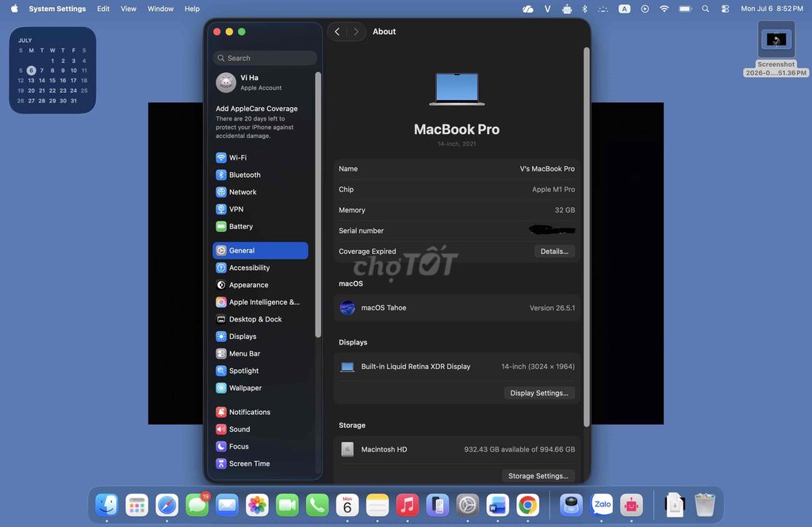812x527 pixels.
Task: Open Spotlight search in menu bar
Action: pos(705,9)
